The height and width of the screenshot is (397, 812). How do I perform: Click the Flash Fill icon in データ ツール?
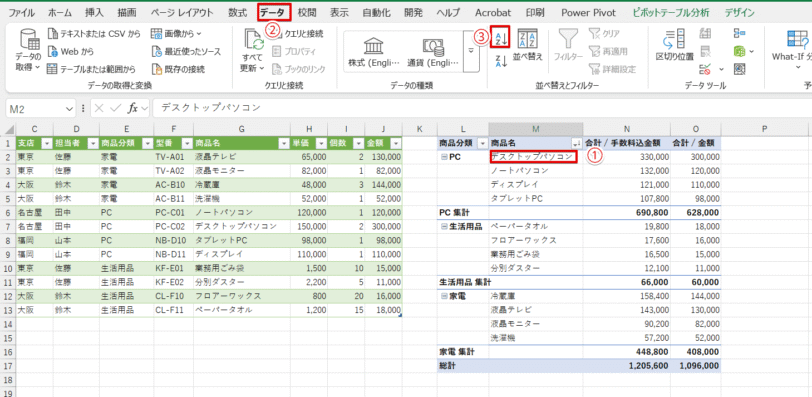click(705, 34)
